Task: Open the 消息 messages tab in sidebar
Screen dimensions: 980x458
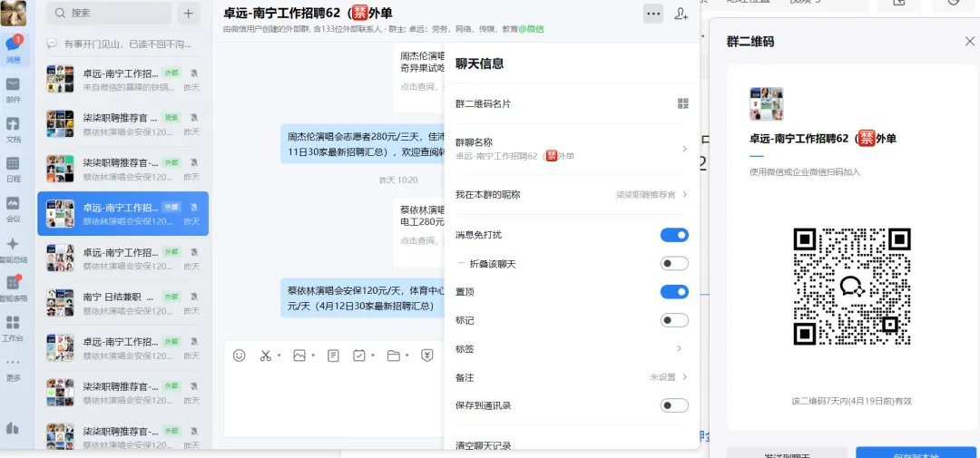Action: click(x=13, y=49)
